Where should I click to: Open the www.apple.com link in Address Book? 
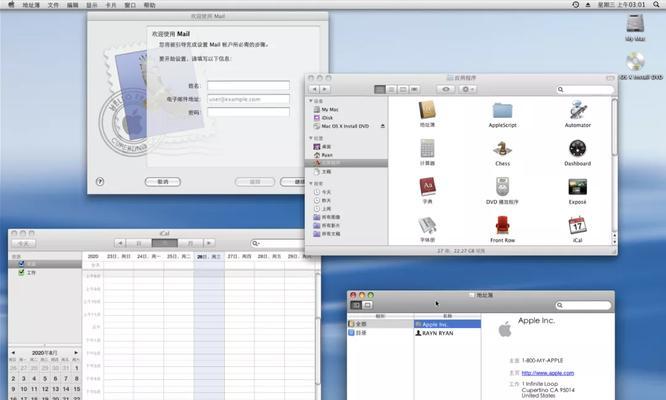pyautogui.click(x=547, y=373)
